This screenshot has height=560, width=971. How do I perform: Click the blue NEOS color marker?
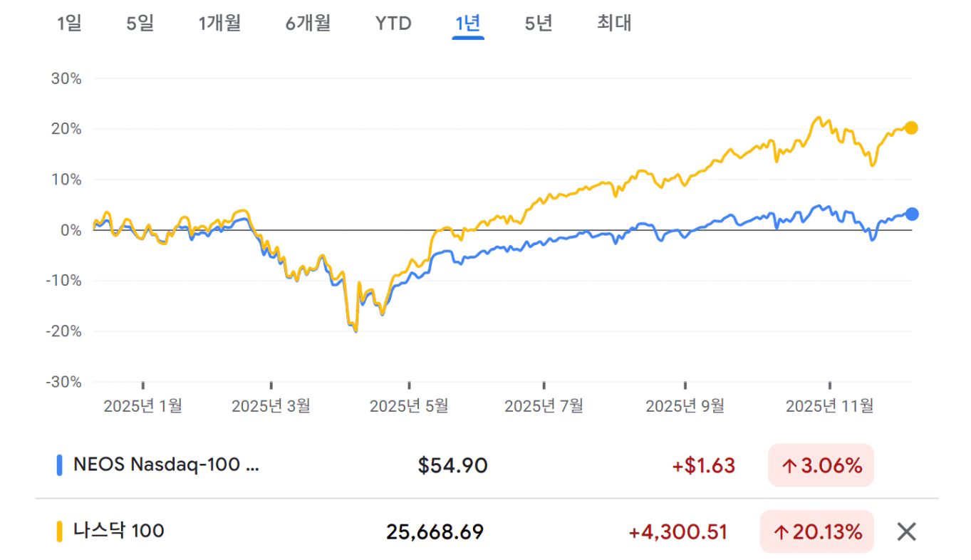pos(60,465)
